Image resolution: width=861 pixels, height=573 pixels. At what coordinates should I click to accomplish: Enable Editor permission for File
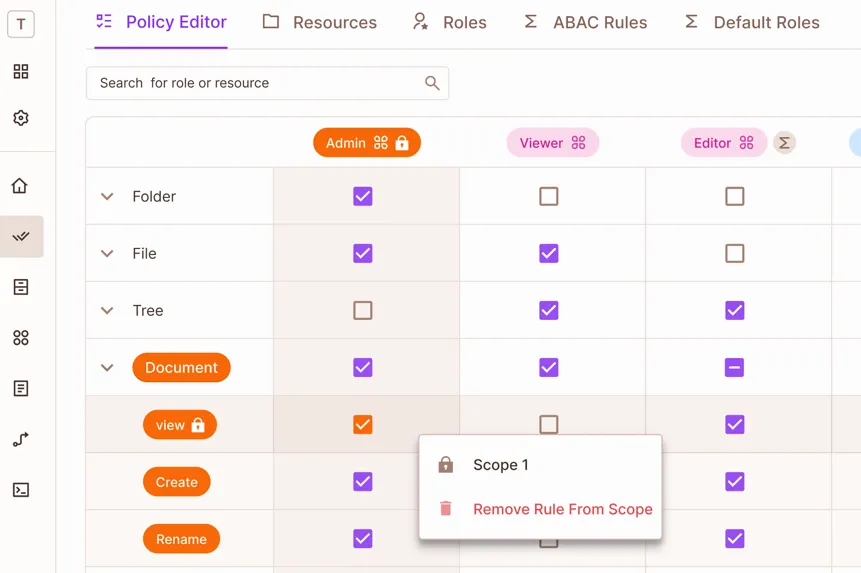[x=735, y=254]
